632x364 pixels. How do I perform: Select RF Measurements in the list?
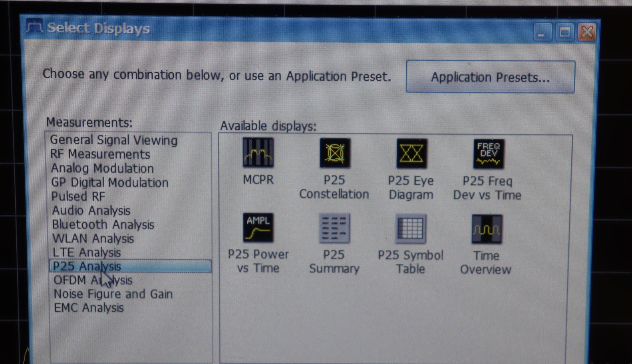[100, 154]
